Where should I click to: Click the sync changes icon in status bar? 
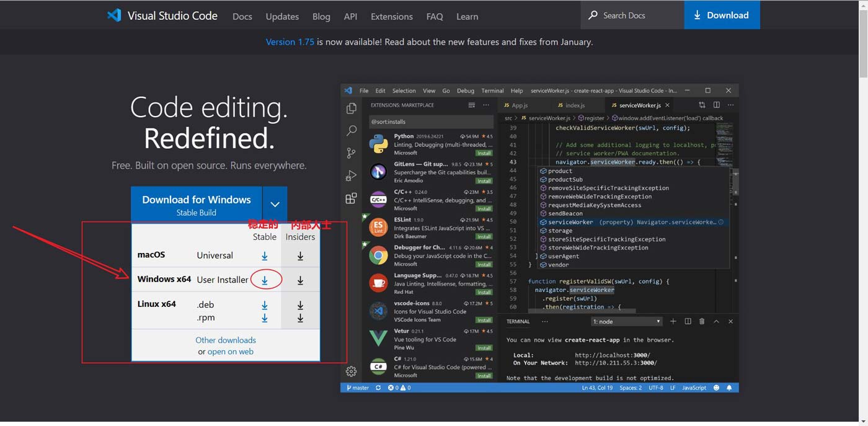tap(378, 388)
